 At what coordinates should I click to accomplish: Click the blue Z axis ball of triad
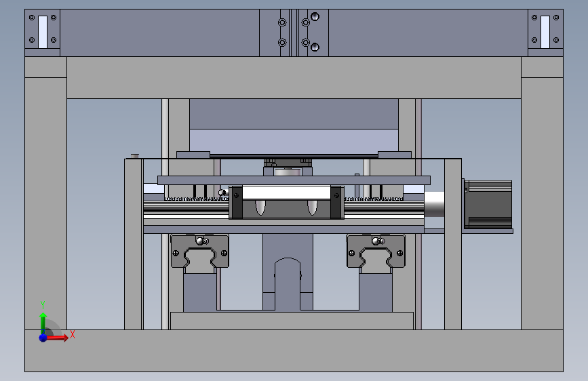click(x=43, y=338)
